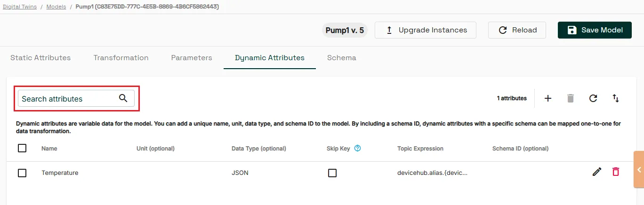Refresh the attributes list with the reload icon
This screenshot has width=644, height=205.
point(593,98)
